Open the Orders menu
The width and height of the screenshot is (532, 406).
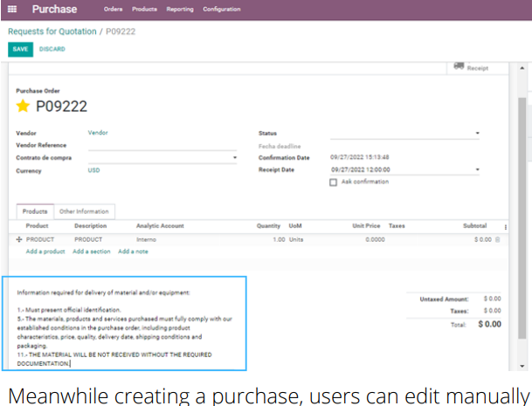coord(113,9)
